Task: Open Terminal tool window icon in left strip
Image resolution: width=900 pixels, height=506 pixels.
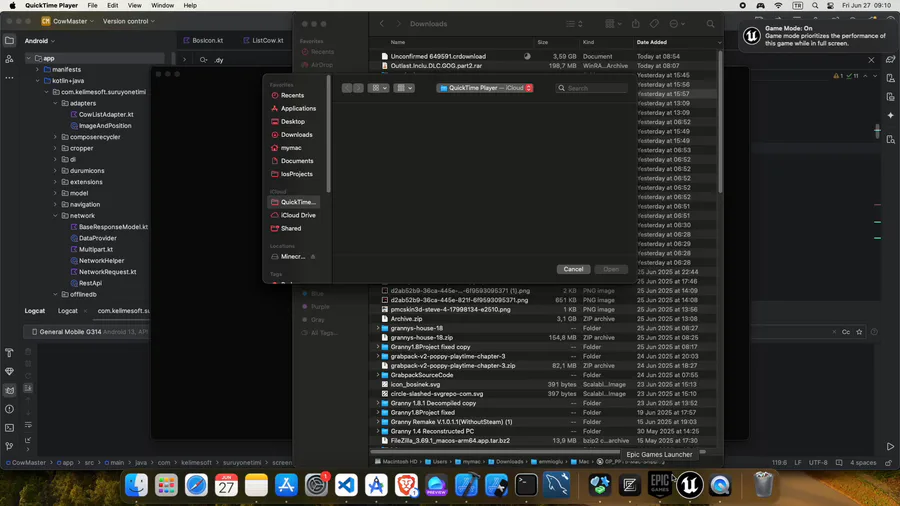Action: point(9,428)
